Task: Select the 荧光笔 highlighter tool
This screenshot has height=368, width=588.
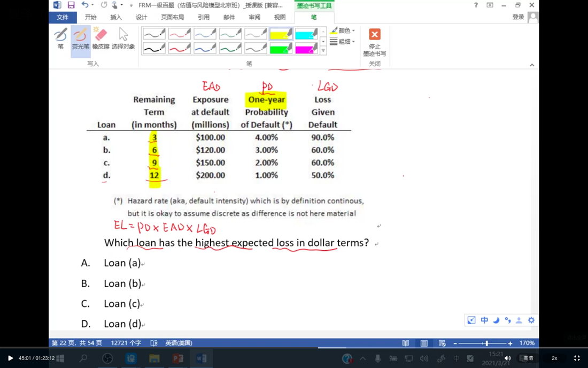Action: pyautogui.click(x=81, y=39)
